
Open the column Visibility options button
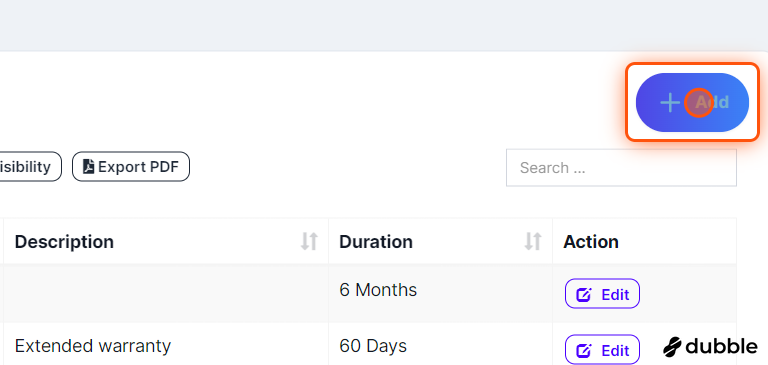[30, 167]
